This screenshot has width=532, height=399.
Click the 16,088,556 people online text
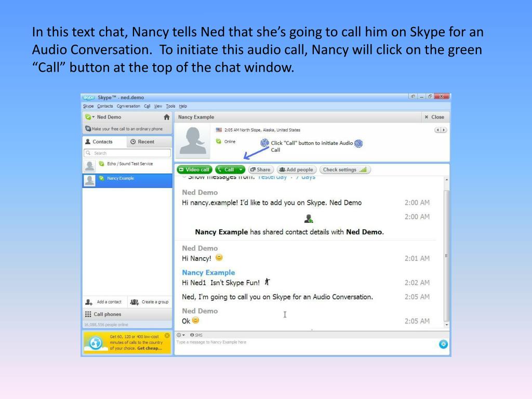[x=106, y=325]
